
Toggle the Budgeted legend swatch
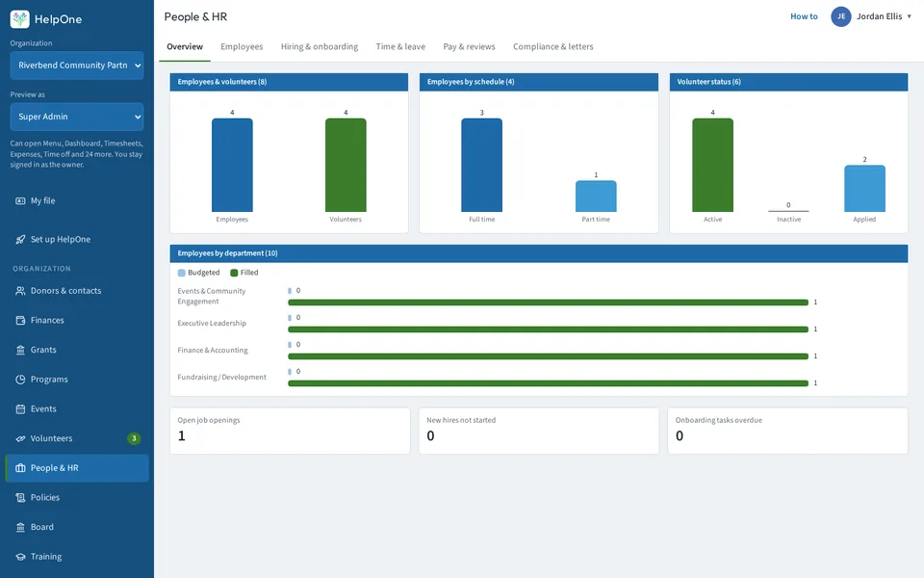pos(182,273)
